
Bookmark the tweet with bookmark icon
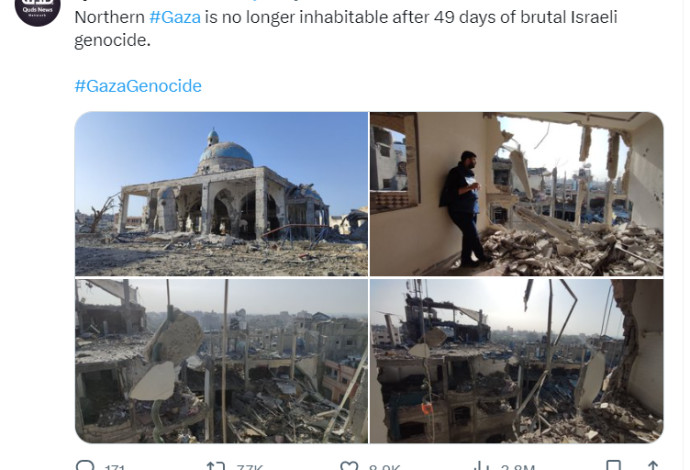click(613, 465)
